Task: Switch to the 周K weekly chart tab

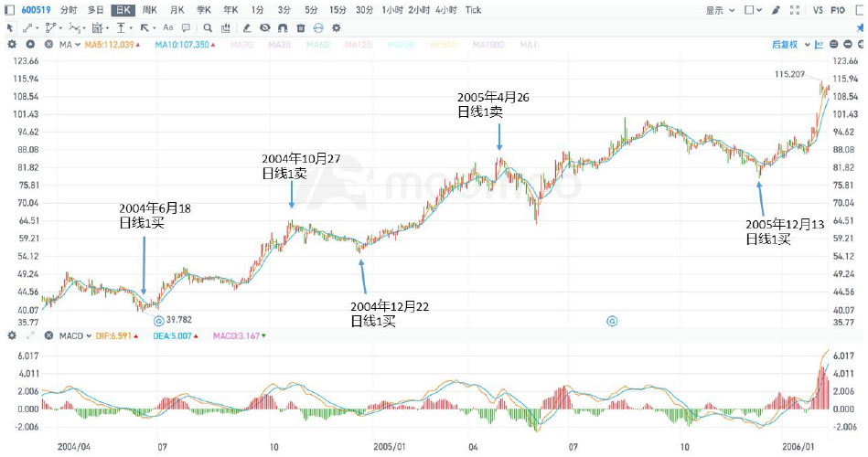Action: (147, 10)
